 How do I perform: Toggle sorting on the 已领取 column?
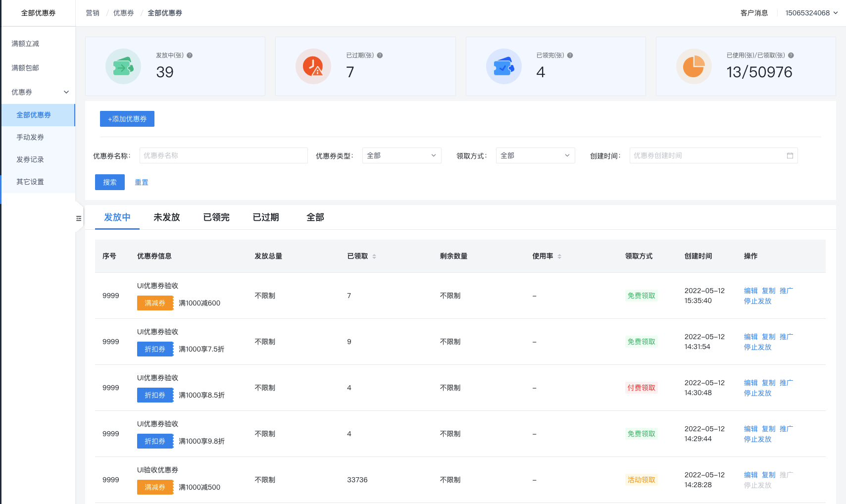(x=375, y=256)
